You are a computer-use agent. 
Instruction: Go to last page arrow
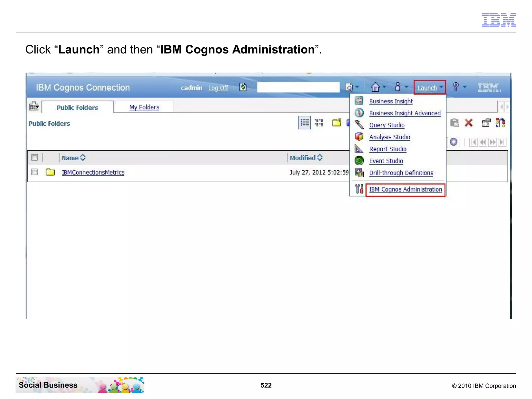[x=502, y=142]
